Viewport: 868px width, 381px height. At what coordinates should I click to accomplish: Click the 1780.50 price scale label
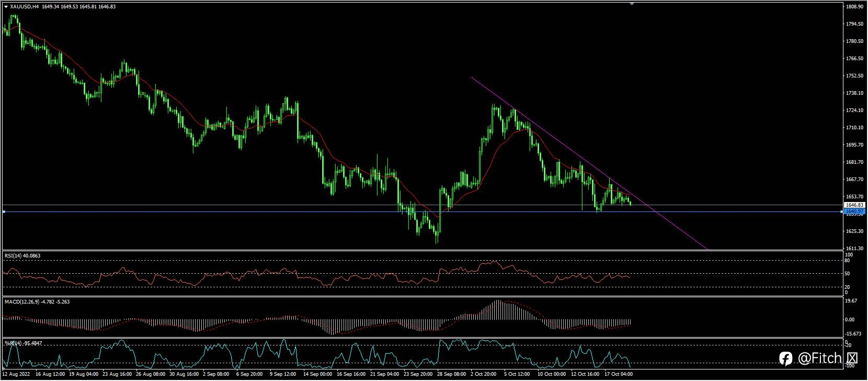[853, 41]
